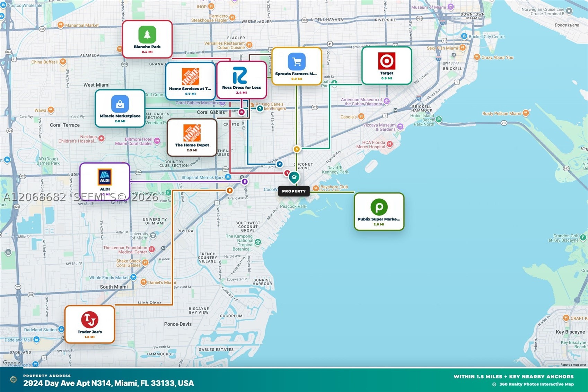
Task: Select the 2924 Day Ave Apt N314 address
Action: pos(108,383)
